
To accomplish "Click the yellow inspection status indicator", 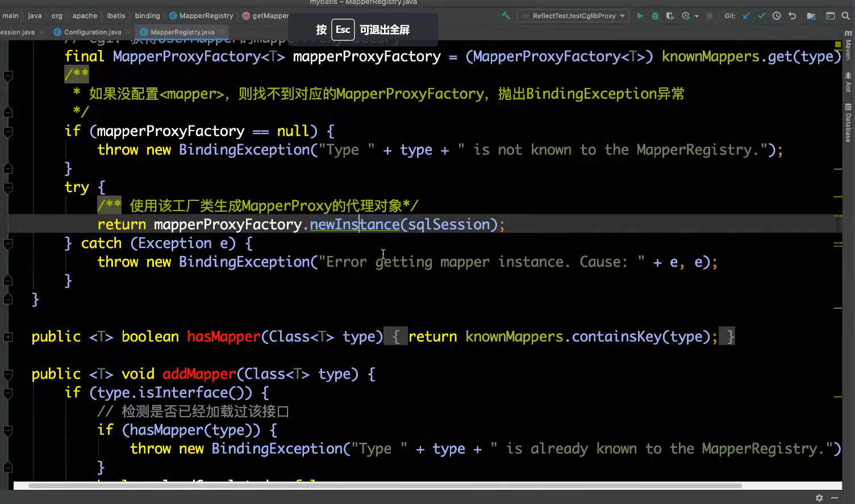I will [x=838, y=44].
